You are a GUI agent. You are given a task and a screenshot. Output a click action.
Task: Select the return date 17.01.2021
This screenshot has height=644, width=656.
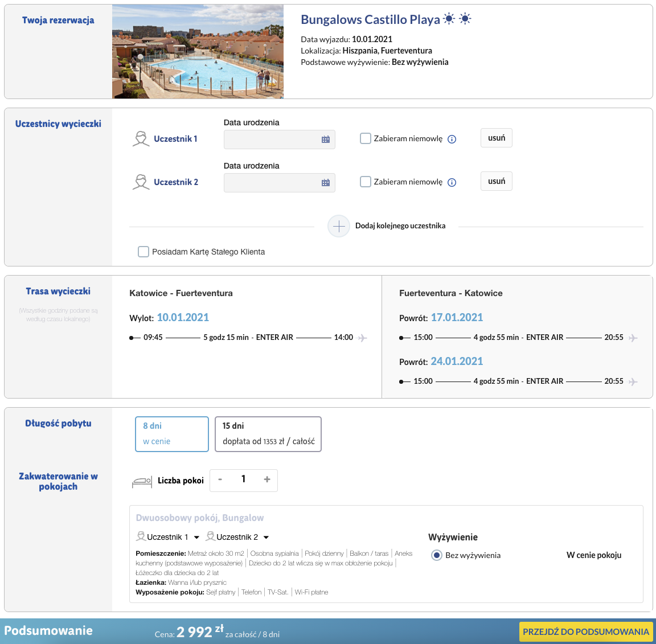click(x=457, y=318)
